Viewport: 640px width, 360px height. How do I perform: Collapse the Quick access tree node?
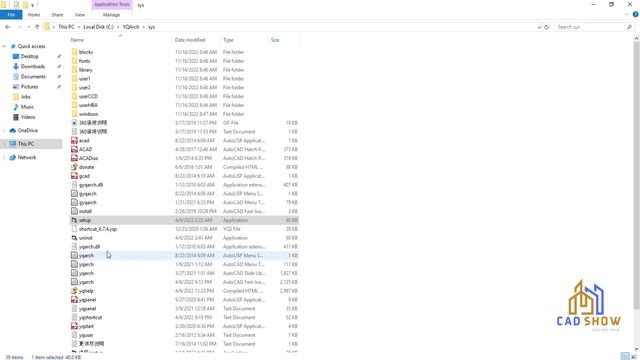point(4,47)
